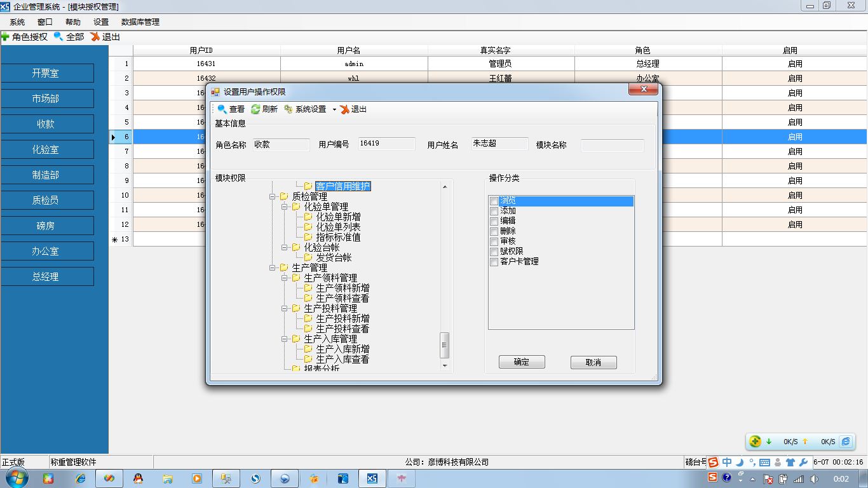Check the 删除 permission checkbox

point(494,231)
